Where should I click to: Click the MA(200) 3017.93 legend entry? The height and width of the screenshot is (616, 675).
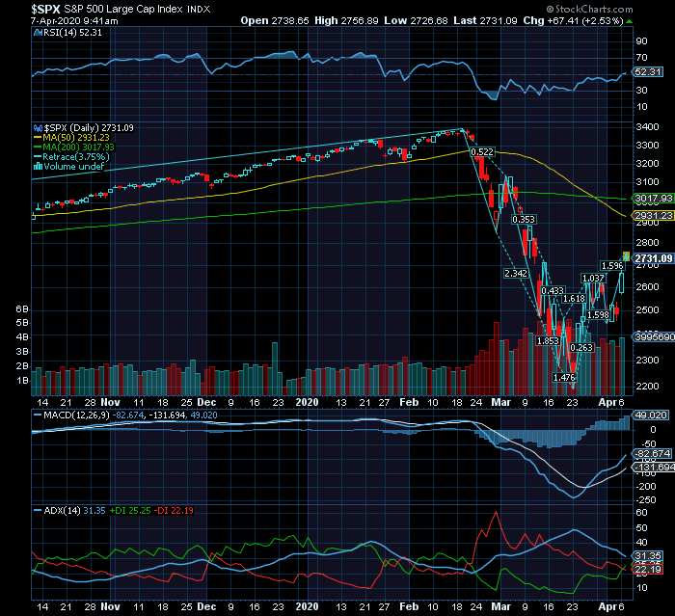pos(79,147)
